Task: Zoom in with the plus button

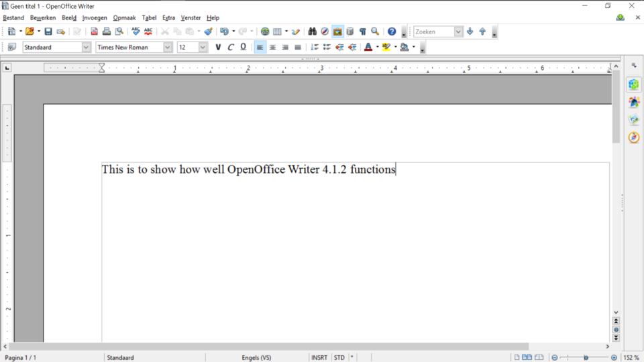Action: click(x=614, y=357)
